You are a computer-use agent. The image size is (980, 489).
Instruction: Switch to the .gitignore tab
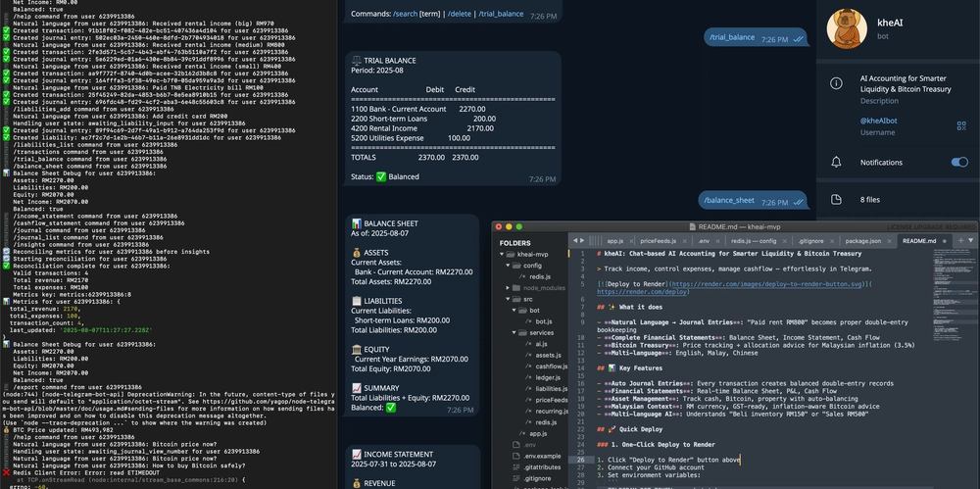click(811, 241)
